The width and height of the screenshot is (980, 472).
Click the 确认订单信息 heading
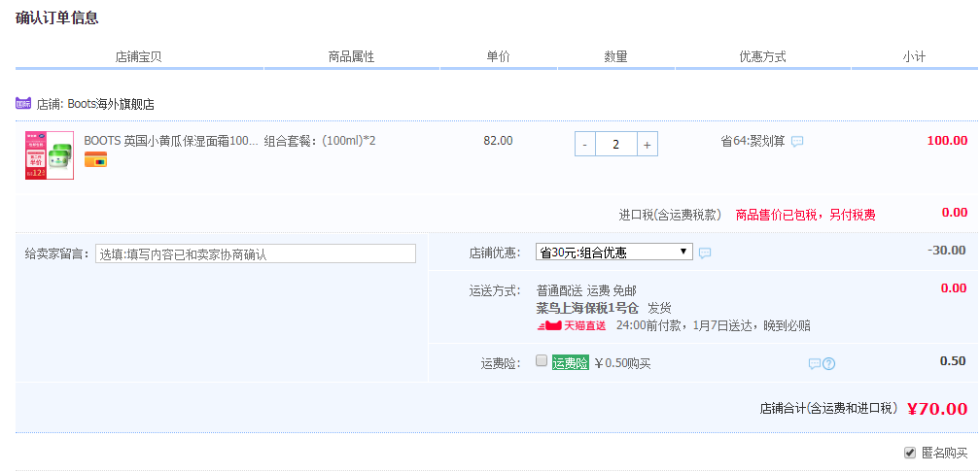tap(56, 17)
